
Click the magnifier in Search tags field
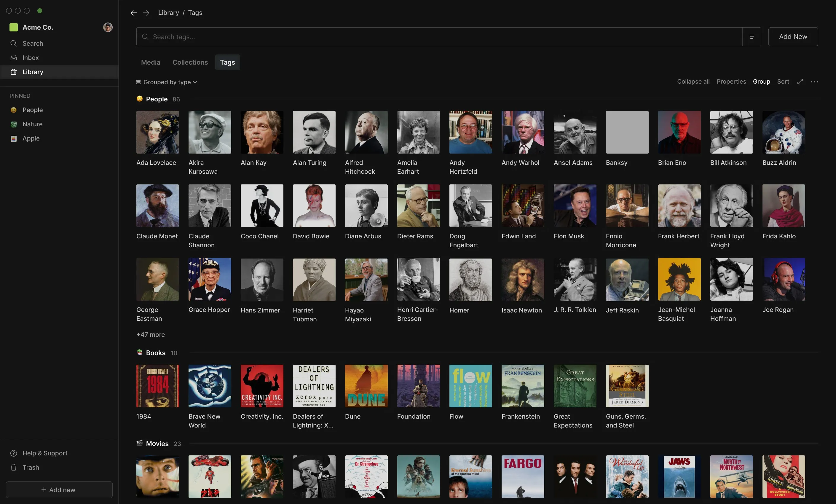145,37
